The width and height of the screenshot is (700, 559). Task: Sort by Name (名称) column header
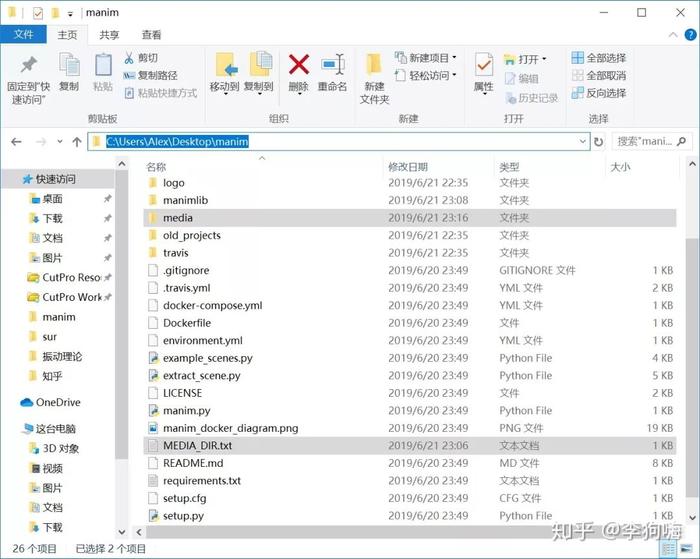point(156,167)
